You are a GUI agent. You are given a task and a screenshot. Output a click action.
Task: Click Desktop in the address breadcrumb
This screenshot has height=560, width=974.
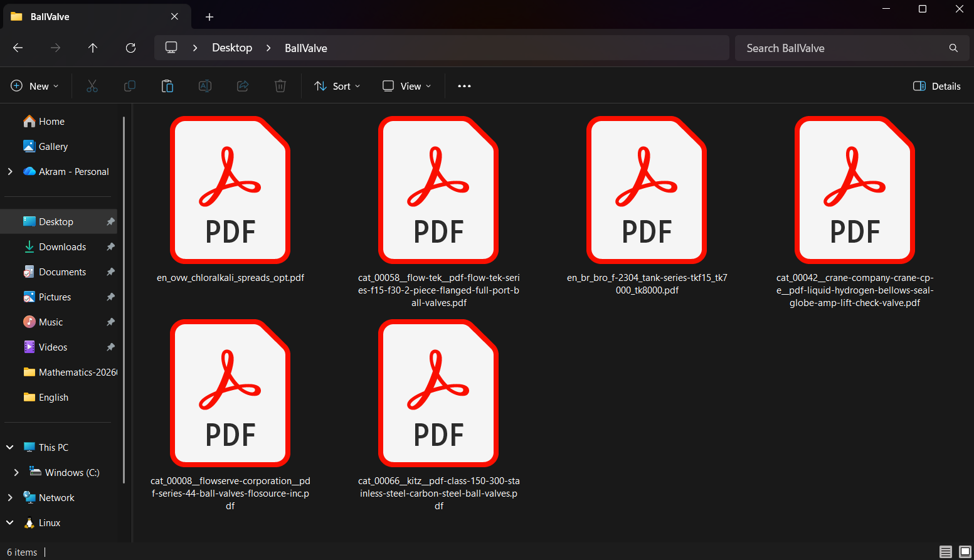[232, 48]
